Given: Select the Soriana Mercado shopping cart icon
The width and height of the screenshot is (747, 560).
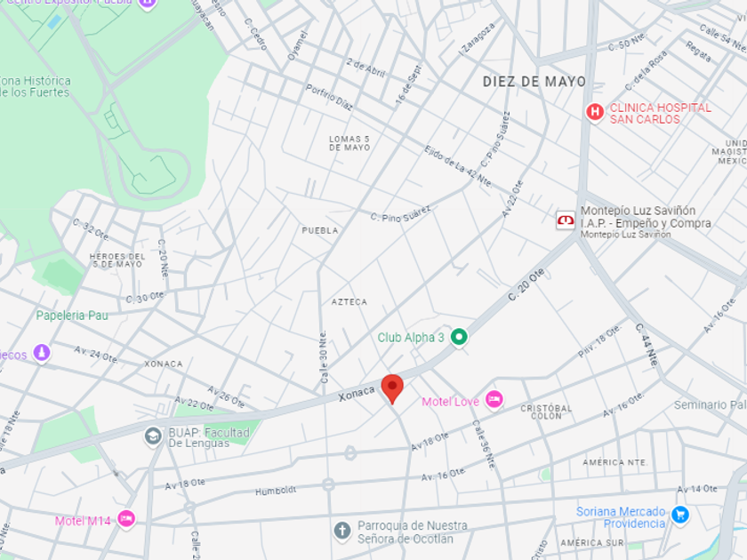Looking at the screenshot, I should point(679,516).
